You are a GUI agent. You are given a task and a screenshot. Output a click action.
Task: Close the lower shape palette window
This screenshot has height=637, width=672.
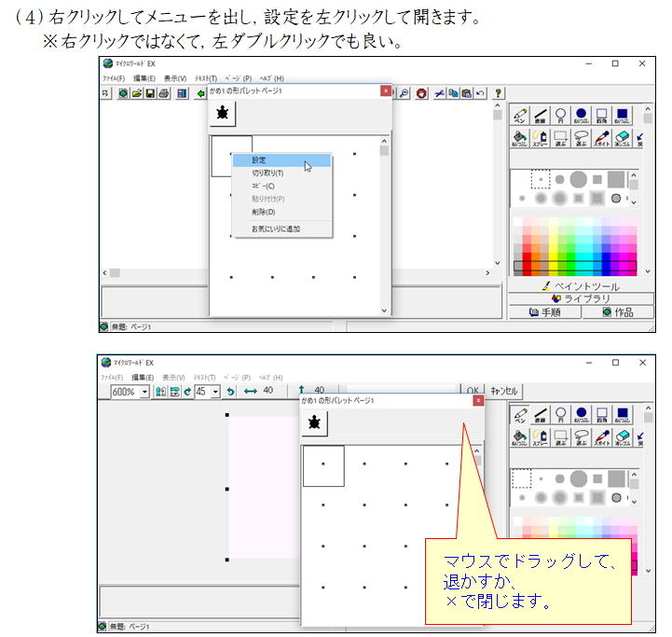479,400
